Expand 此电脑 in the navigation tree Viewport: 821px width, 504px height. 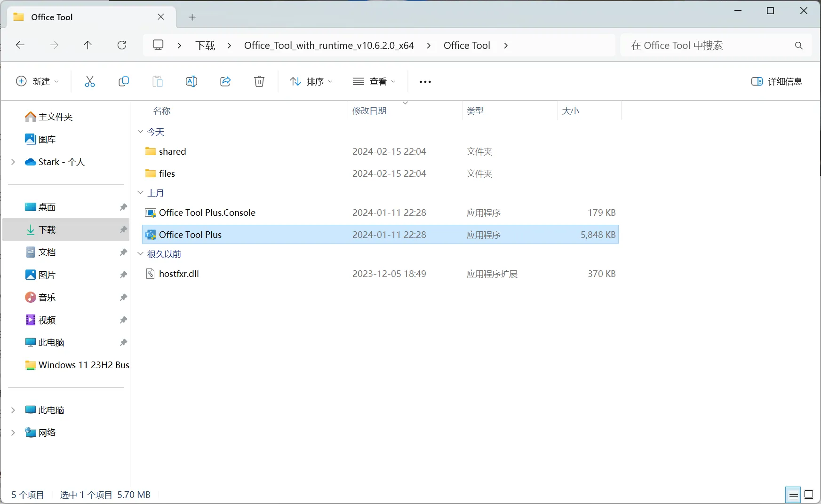(x=13, y=409)
